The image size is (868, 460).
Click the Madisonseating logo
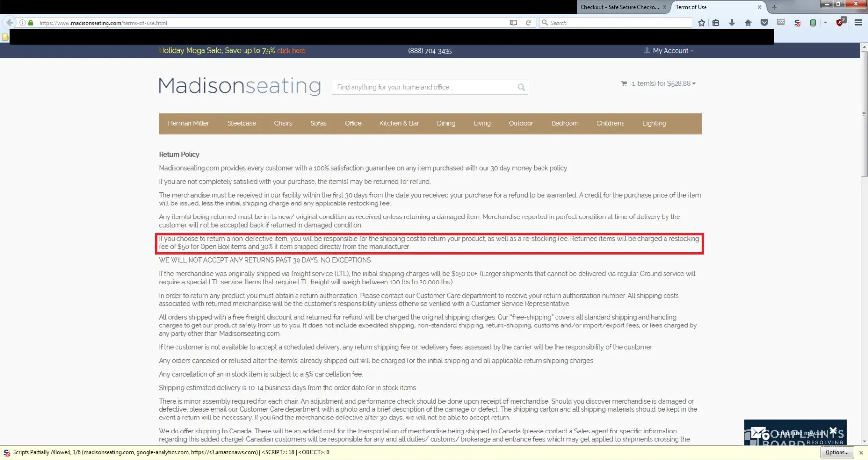[x=240, y=86]
